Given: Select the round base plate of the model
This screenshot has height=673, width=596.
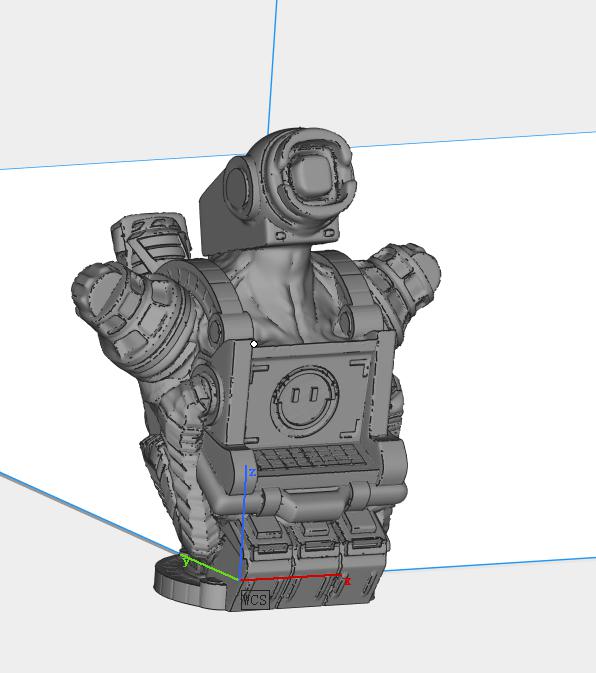Looking at the screenshot, I should click(189, 580).
